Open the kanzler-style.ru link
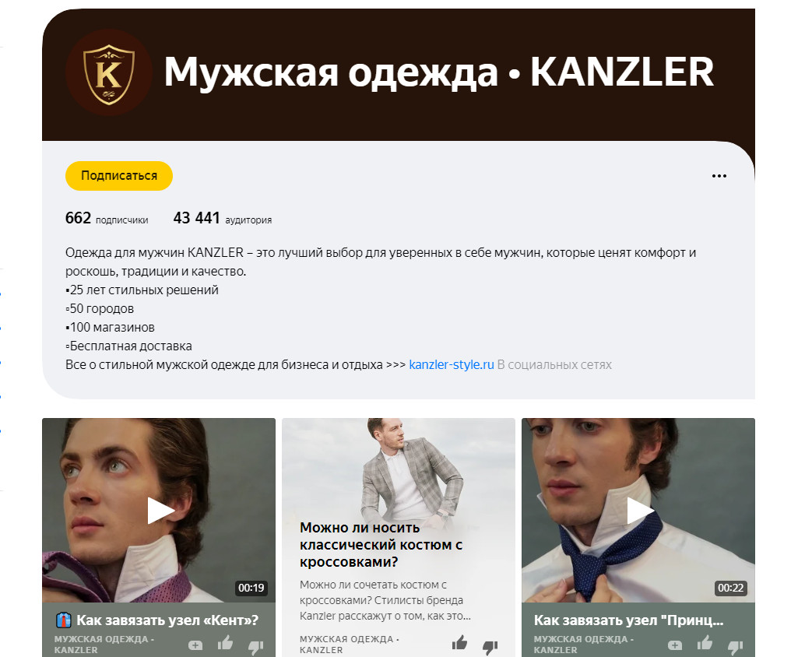This screenshot has height=657, width=812. coord(451,364)
